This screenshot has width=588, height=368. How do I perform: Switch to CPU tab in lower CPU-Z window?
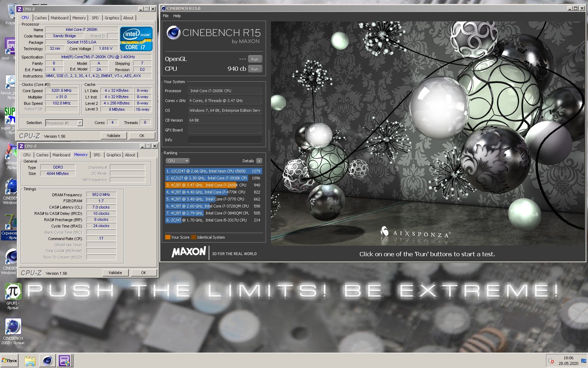[27, 155]
